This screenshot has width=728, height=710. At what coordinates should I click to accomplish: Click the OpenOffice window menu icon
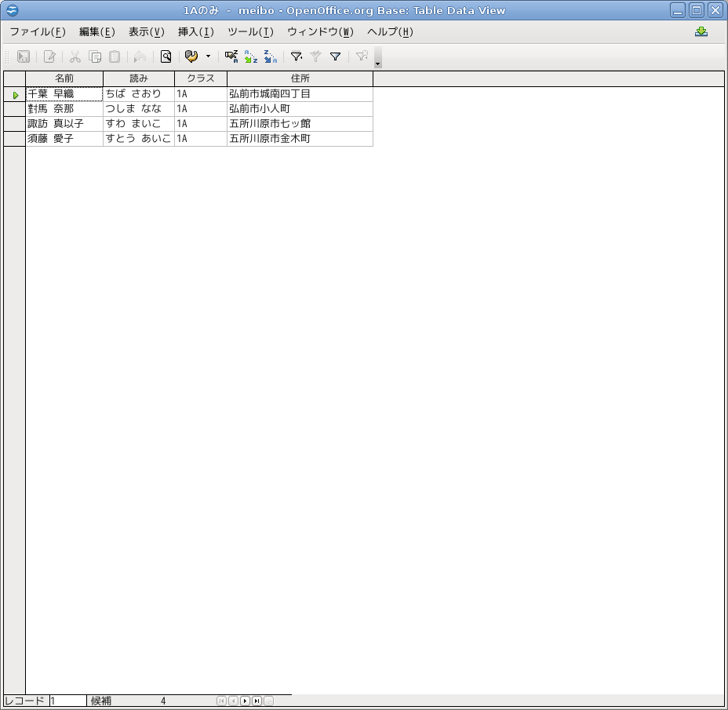coord(12,10)
